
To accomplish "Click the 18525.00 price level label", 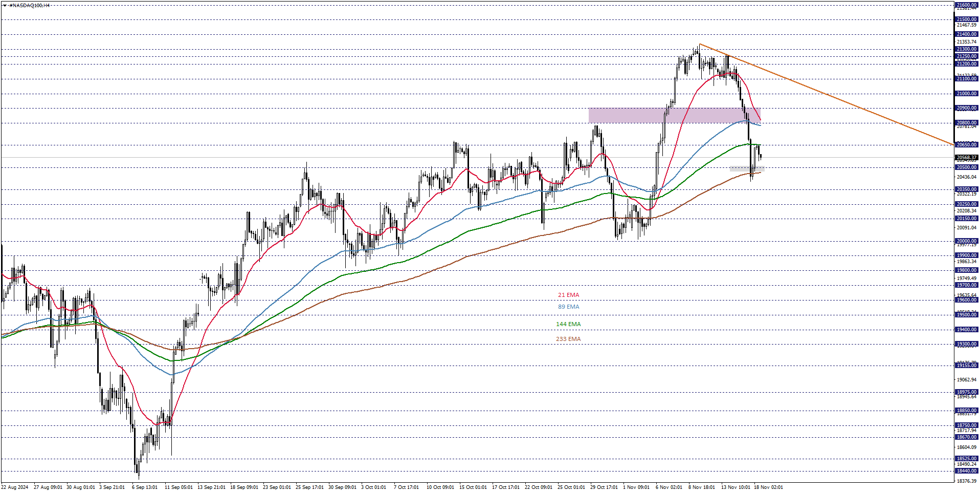I will click(x=967, y=459).
